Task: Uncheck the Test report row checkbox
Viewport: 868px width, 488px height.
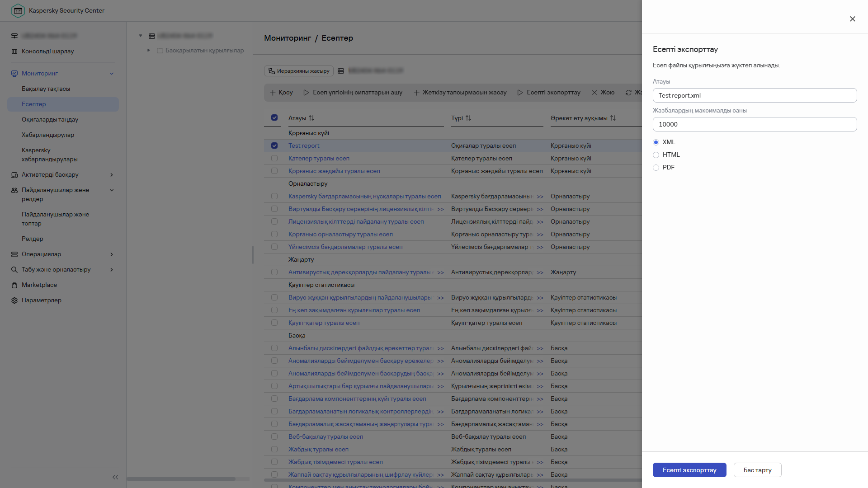Action: point(274,146)
